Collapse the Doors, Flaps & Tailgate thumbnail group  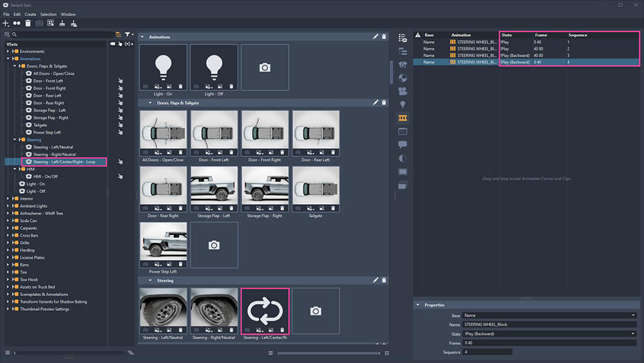pos(150,103)
